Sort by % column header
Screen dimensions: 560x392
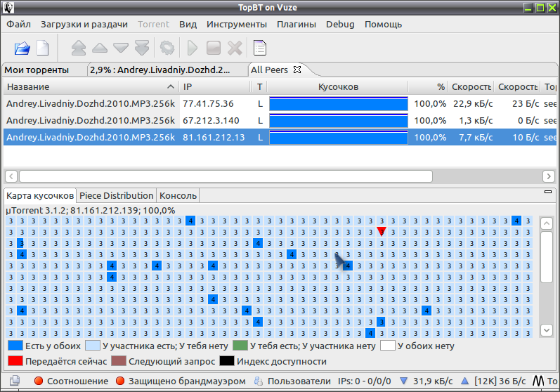[x=428, y=86]
